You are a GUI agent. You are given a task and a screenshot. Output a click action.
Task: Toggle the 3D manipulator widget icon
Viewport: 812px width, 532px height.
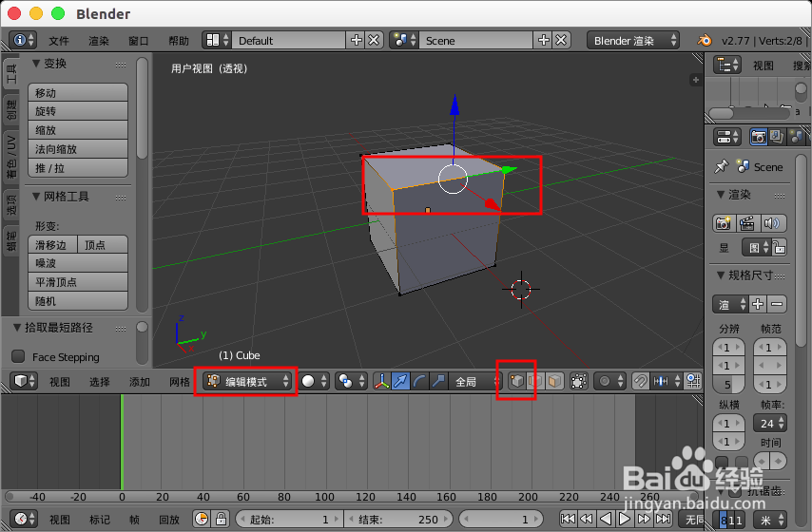(381, 381)
